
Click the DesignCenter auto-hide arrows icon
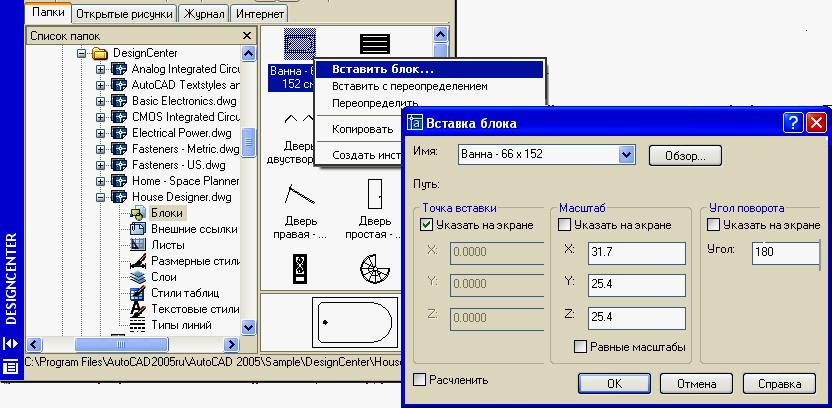11,344
